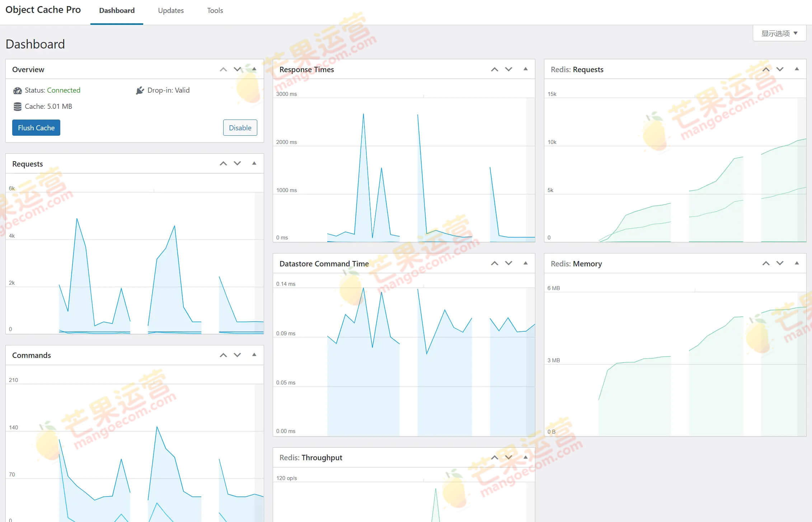Move the Redis: Throughput panel down
Screen dimensions: 812x522
click(x=508, y=457)
